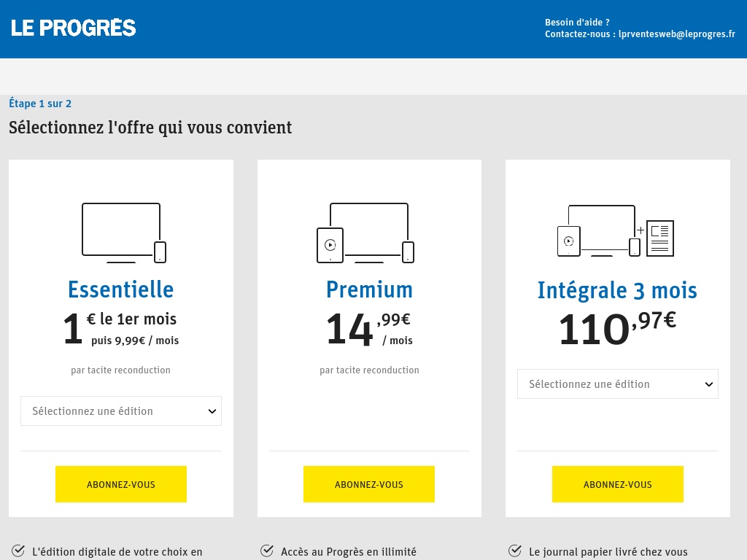Click the "Besoin d'aide ?" help text

[x=577, y=23]
